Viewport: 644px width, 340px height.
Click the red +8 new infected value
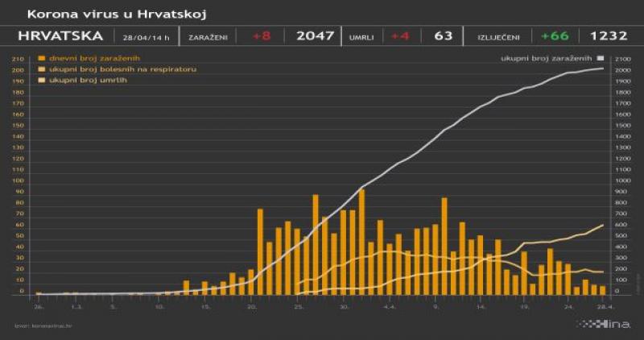[262, 36]
